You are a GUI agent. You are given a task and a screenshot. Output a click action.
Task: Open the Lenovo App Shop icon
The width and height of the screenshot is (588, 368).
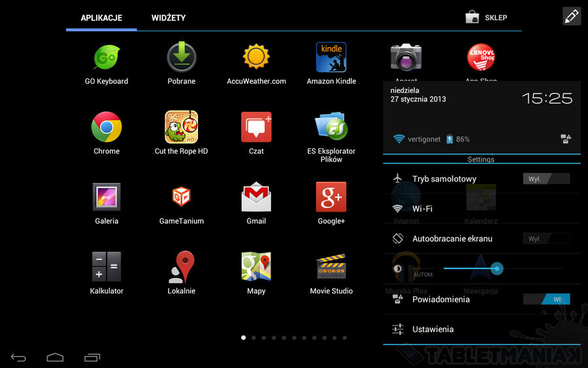pyautogui.click(x=481, y=58)
